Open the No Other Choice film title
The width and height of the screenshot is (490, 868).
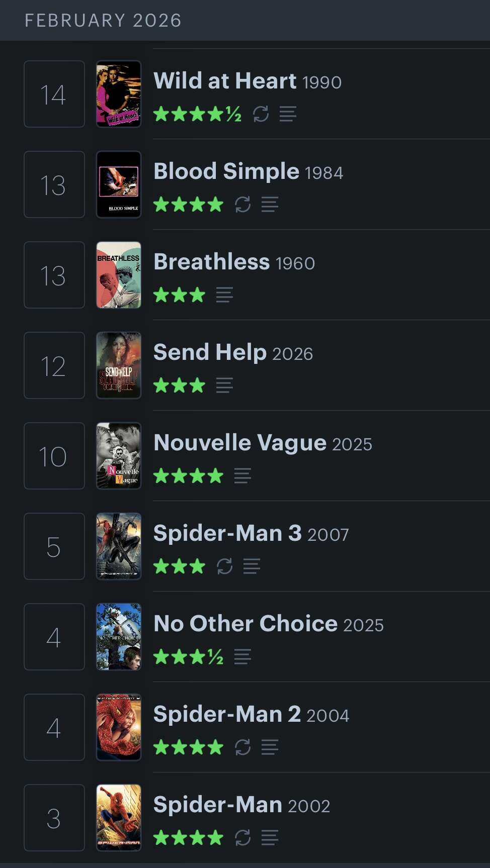[245, 624]
